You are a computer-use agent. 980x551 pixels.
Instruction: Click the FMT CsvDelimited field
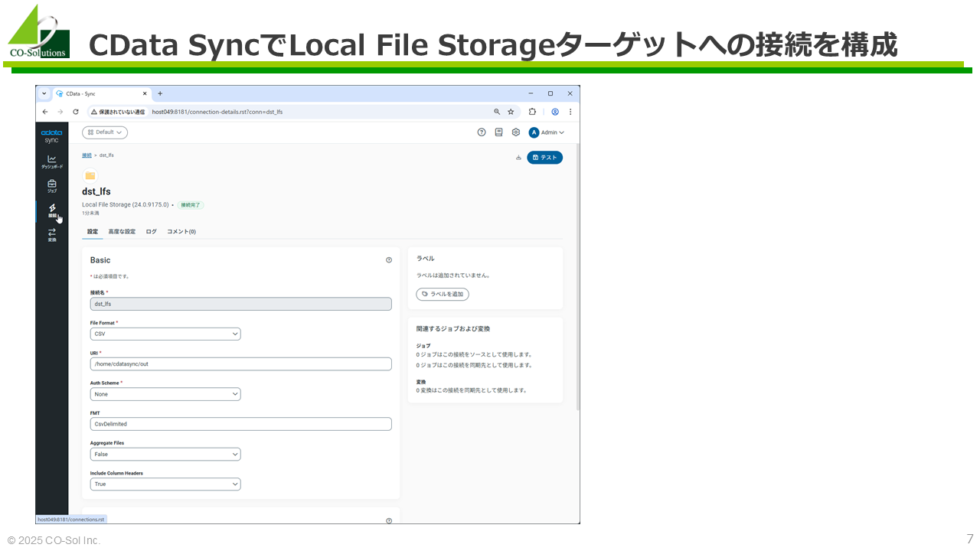pos(240,424)
